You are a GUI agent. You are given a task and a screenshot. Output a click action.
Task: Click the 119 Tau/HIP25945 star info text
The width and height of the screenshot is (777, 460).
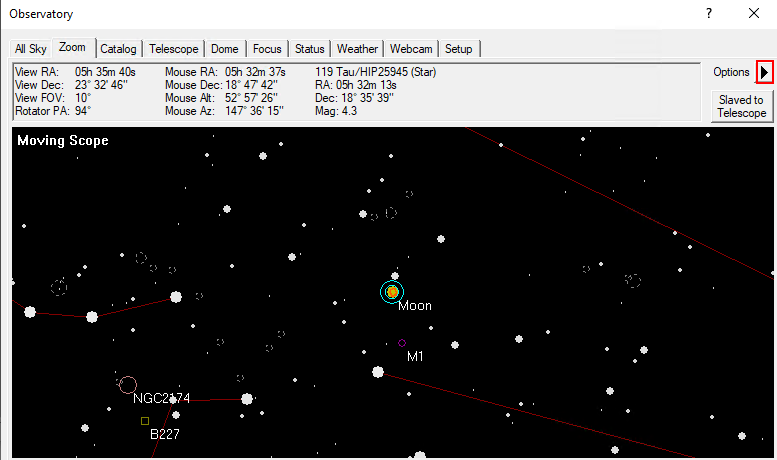point(375,72)
